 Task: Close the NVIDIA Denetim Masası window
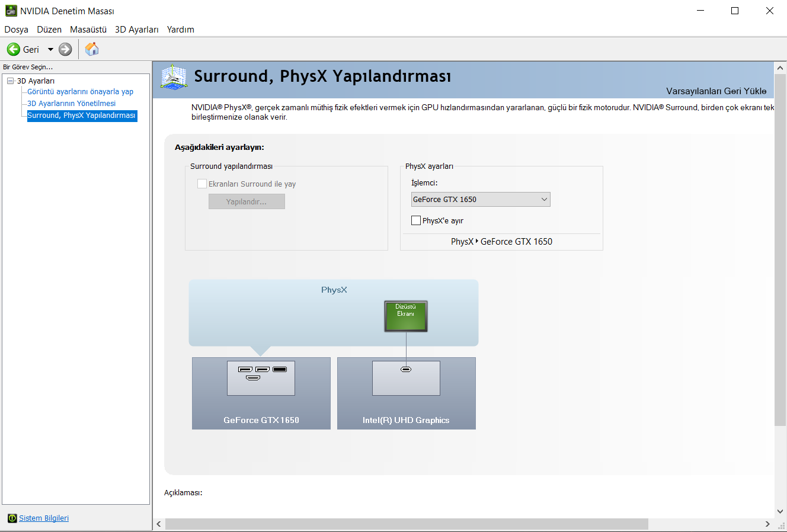770,11
